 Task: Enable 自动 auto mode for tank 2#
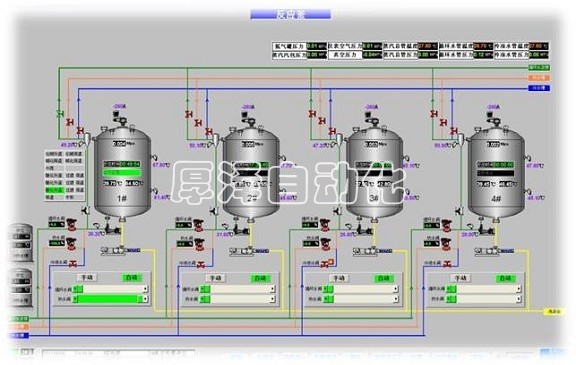(x=260, y=279)
